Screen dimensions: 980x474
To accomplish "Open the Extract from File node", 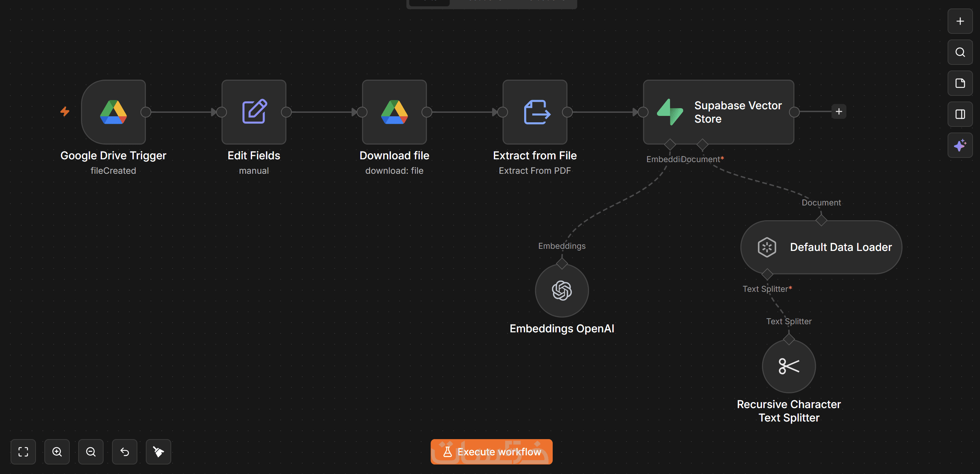I will pyautogui.click(x=535, y=112).
